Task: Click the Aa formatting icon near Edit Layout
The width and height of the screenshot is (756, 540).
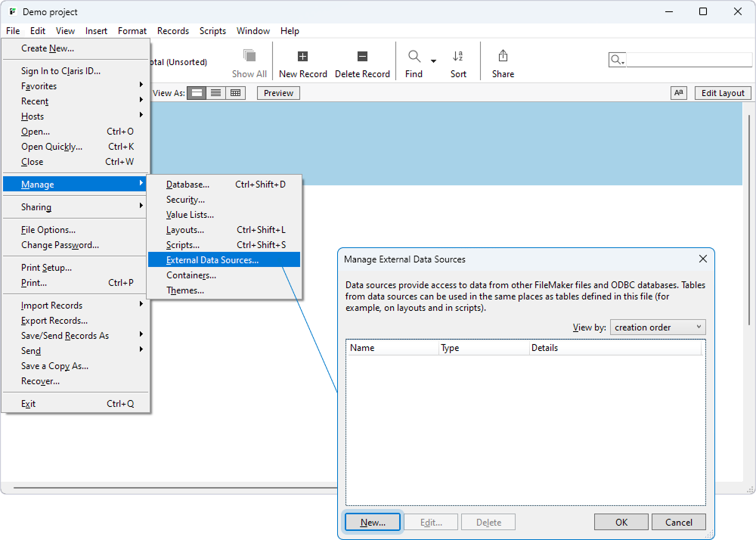Action: [x=678, y=92]
